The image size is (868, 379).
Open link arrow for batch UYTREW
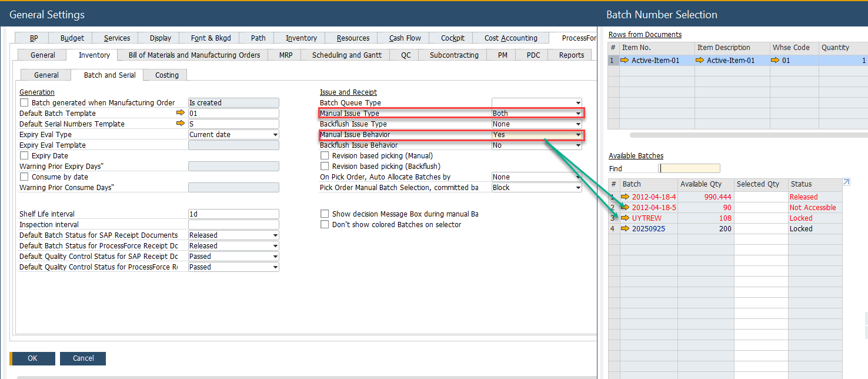click(625, 218)
